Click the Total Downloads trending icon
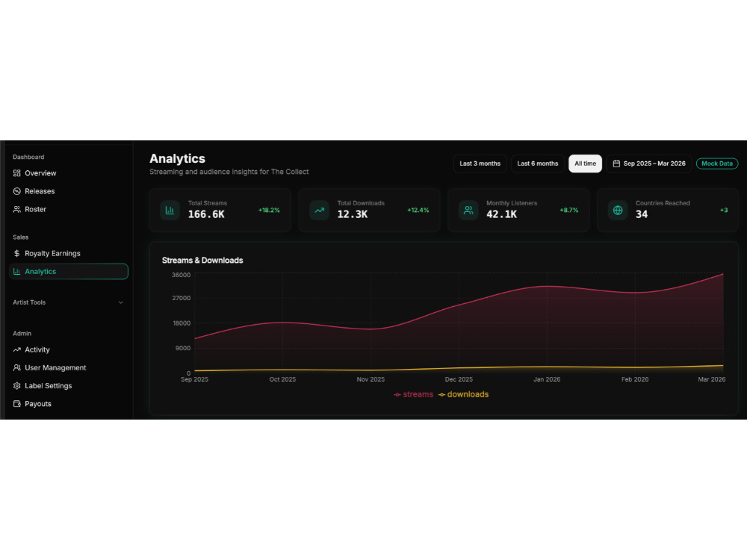Image resolution: width=747 pixels, height=560 pixels. click(319, 210)
